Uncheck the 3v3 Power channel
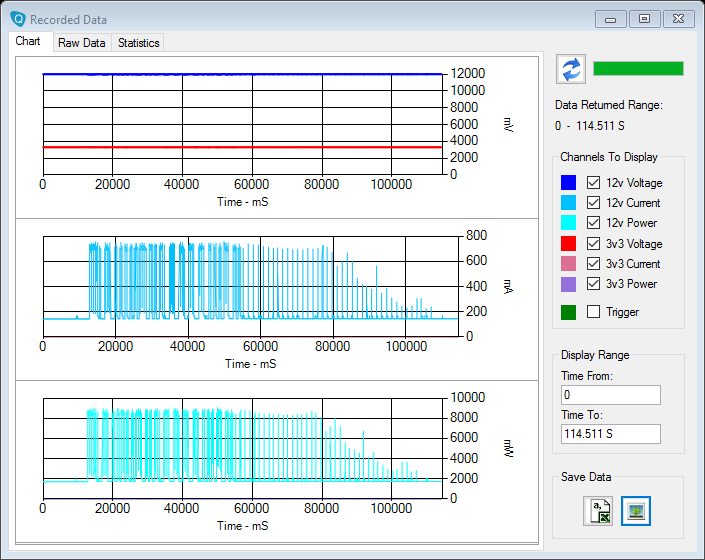Screen dimensions: 705x560 (x=593, y=284)
